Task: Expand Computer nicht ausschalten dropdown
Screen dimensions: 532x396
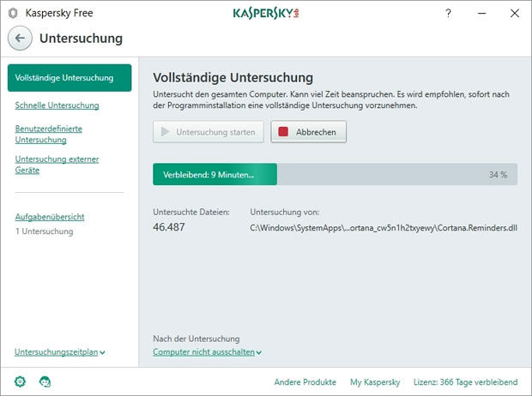Action: [x=207, y=352]
